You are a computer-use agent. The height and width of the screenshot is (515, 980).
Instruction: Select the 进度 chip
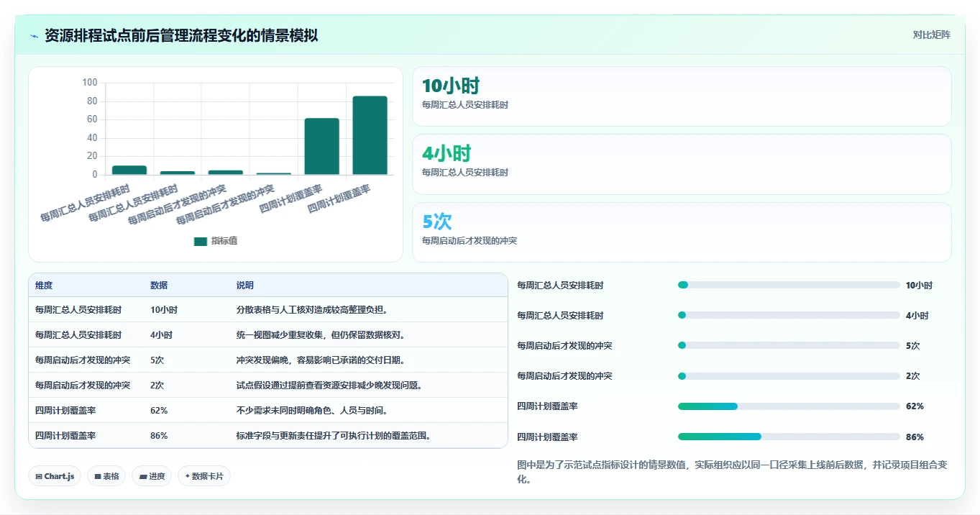click(x=152, y=476)
